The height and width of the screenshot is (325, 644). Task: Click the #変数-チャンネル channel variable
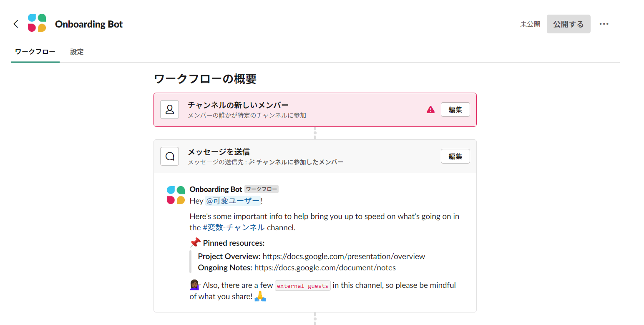tap(234, 227)
